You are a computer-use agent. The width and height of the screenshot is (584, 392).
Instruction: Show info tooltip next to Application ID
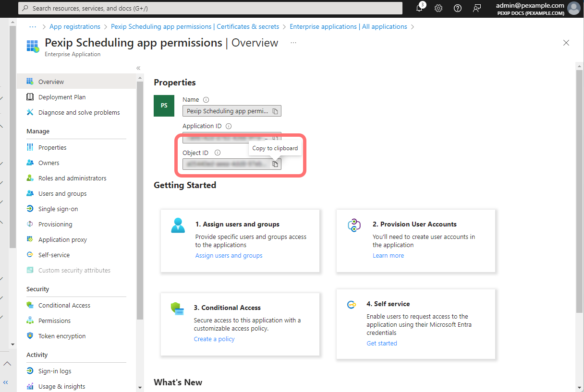point(229,126)
